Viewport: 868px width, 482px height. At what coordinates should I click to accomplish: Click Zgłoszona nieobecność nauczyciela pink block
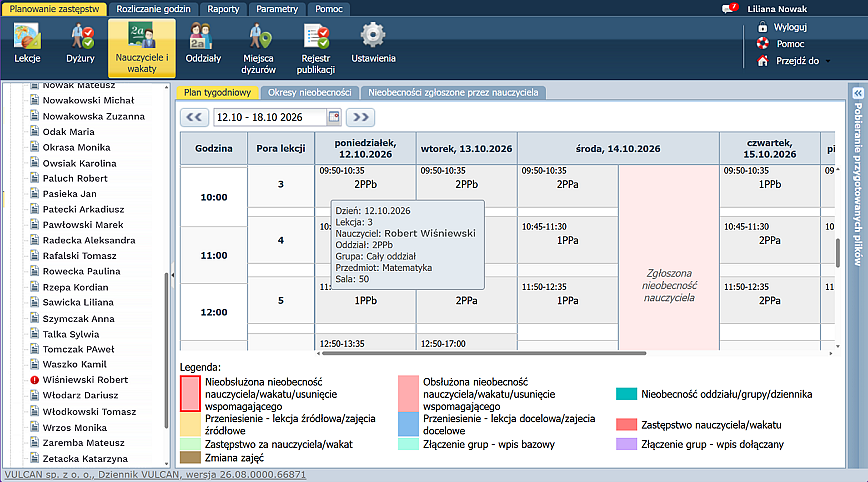point(669,257)
